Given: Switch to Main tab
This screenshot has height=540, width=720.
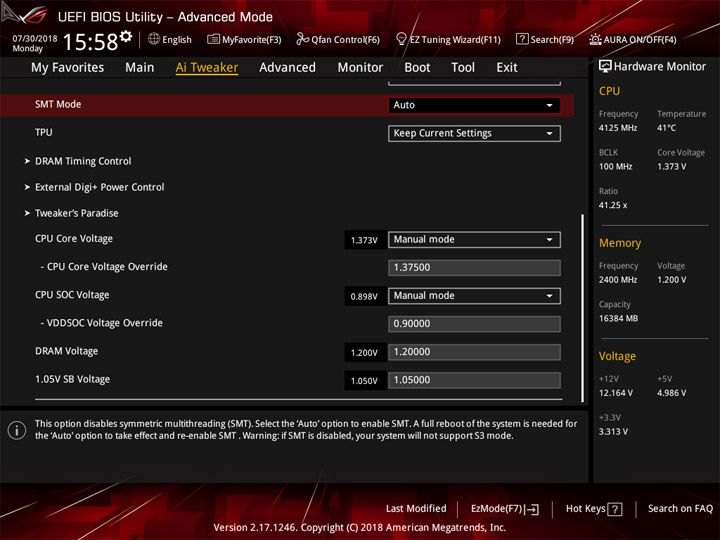Looking at the screenshot, I should click(x=140, y=68).
